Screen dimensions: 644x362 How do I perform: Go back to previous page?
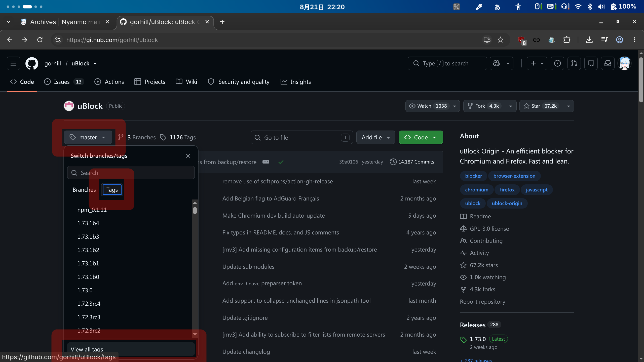pyautogui.click(x=10, y=40)
